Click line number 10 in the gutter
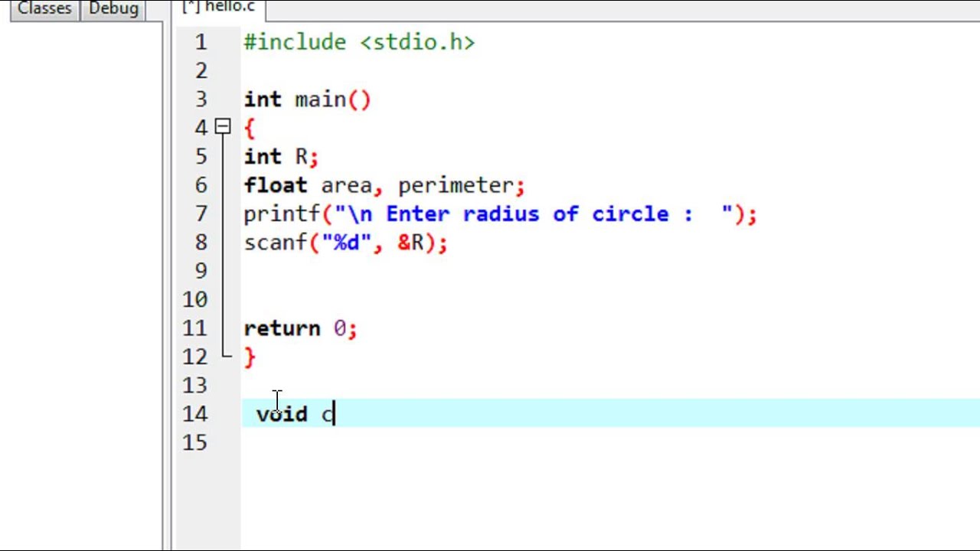The image size is (980, 551). (195, 300)
